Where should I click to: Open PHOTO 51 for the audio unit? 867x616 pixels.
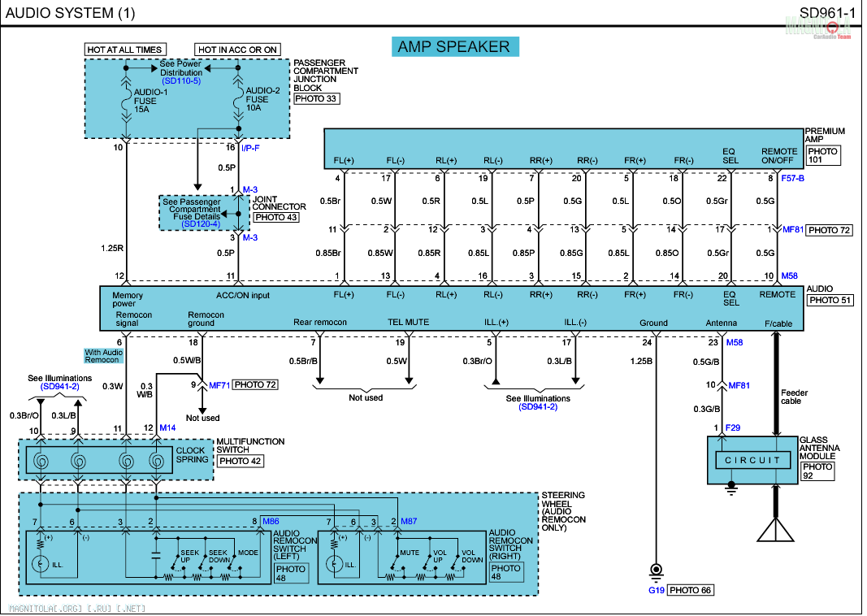830,301
